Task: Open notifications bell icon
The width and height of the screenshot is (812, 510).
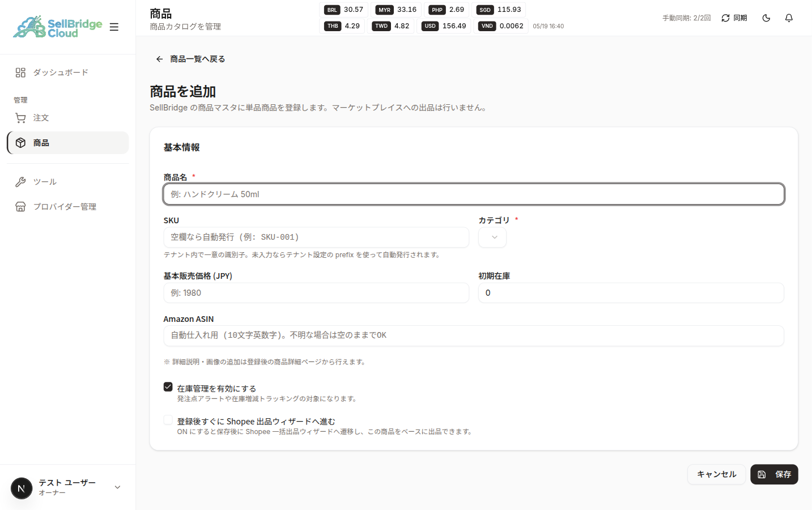Action: coord(789,18)
